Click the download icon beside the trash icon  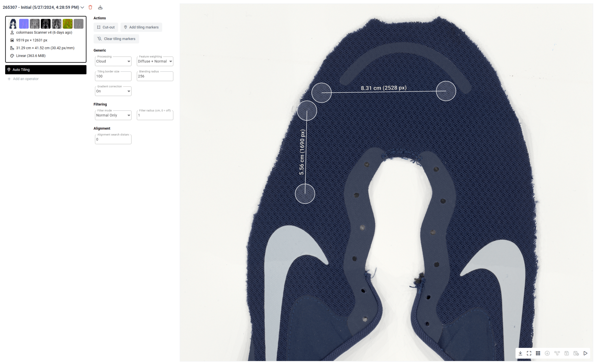(100, 7)
